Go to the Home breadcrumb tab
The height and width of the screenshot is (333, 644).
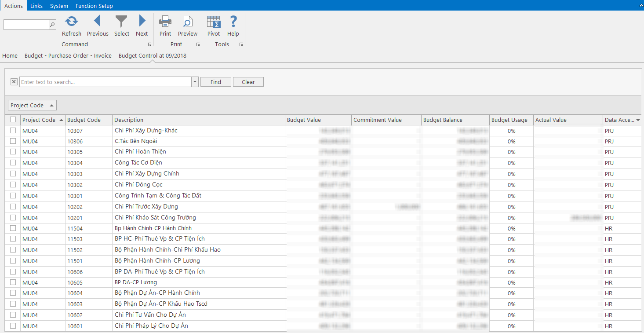click(10, 55)
